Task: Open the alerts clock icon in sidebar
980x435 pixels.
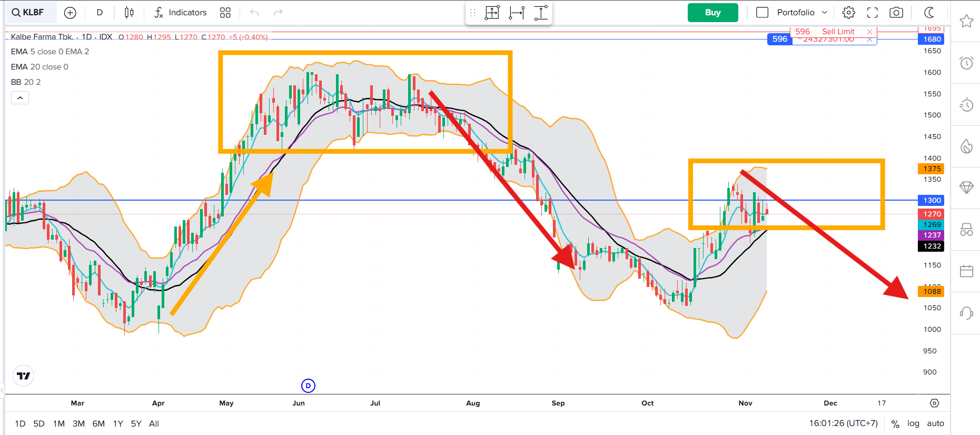Action: (966, 63)
